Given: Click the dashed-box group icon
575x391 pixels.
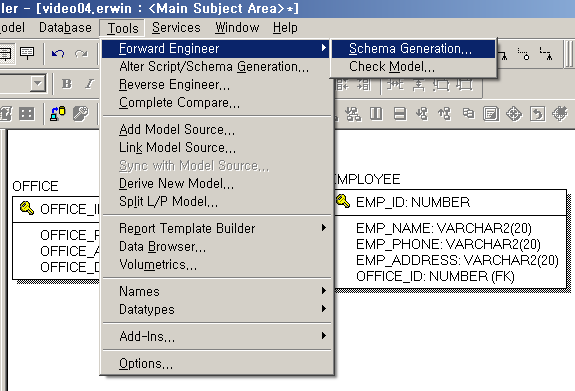Looking at the screenshot, I should click(442, 84).
